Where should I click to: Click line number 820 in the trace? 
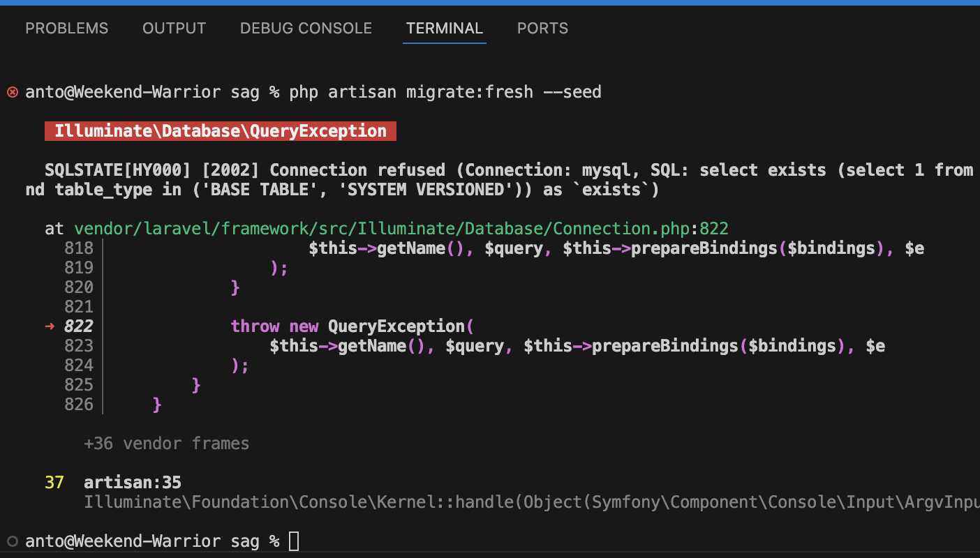[x=79, y=287]
